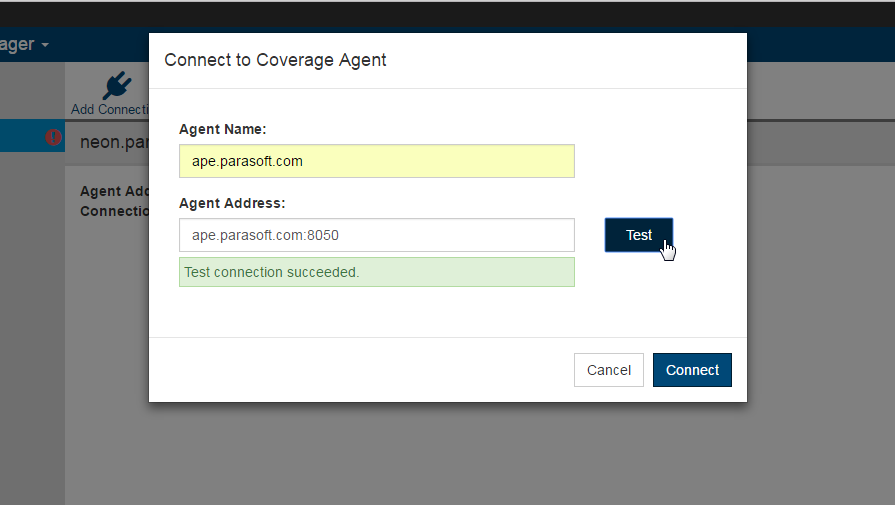895x505 pixels.
Task: Click the Test button
Action: coord(639,235)
